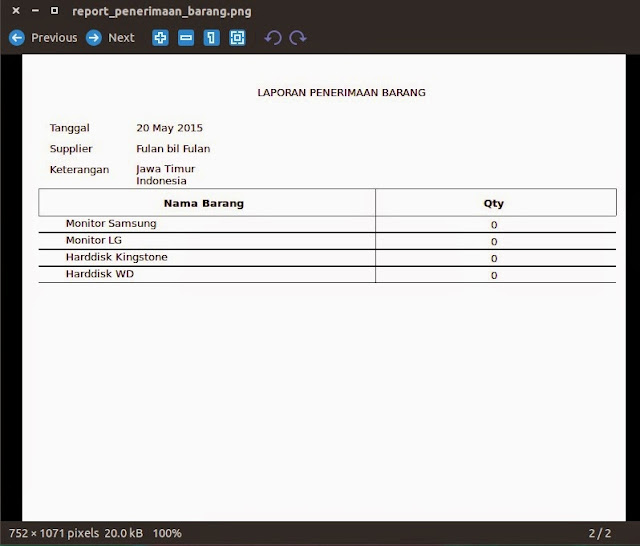640x546 pixels.
Task: Click the Next label
Action: pyautogui.click(x=121, y=38)
